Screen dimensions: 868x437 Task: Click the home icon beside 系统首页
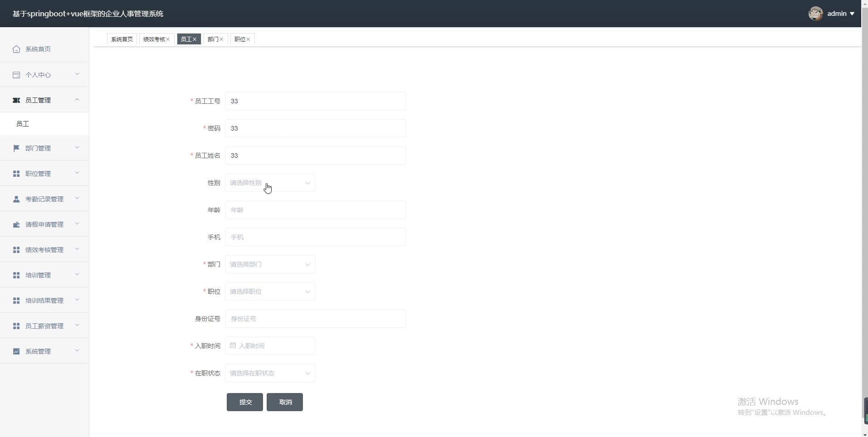pyautogui.click(x=16, y=49)
